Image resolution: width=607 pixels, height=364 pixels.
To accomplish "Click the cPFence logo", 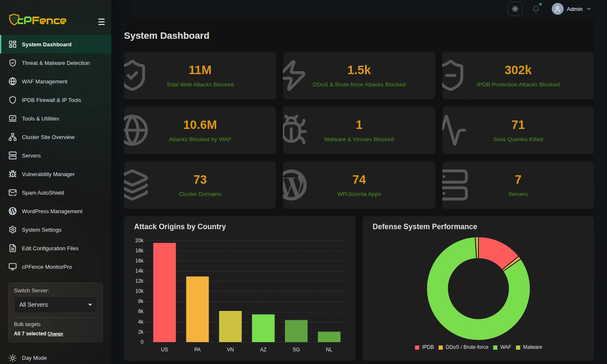I will pyautogui.click(x=38, y=20).
